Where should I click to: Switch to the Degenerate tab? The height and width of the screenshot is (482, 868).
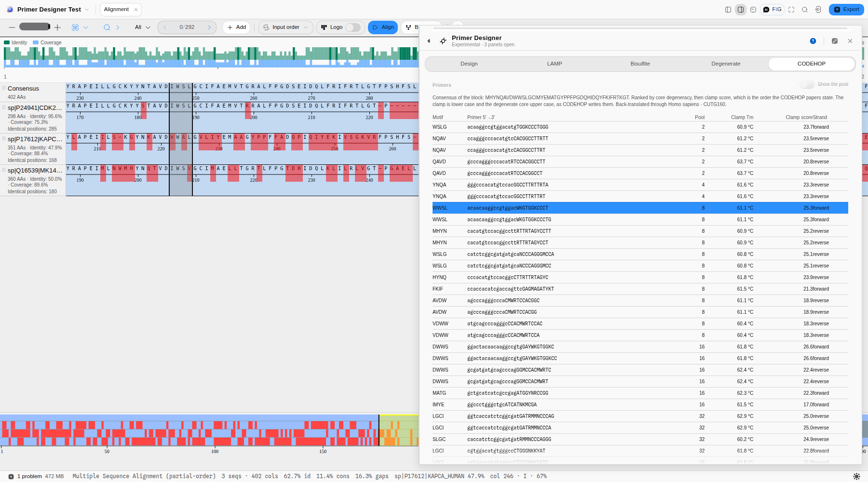(x=726, y=64)
